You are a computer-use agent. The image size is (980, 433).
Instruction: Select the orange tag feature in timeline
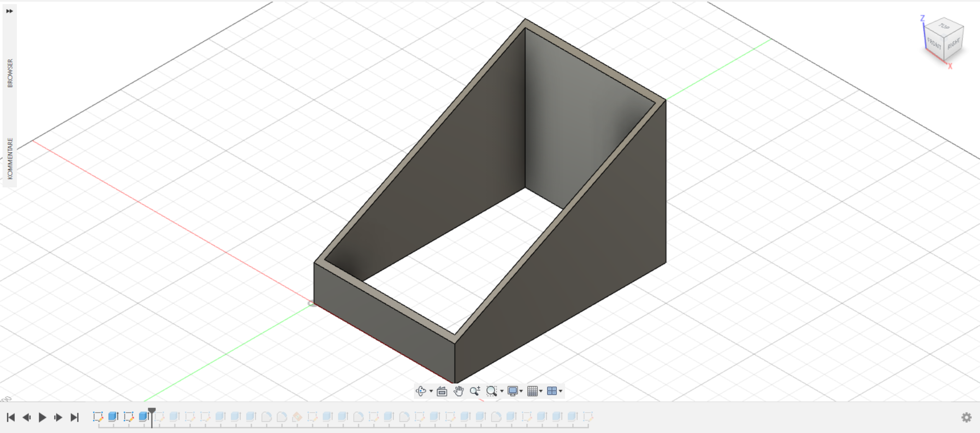tap(297, 417)
